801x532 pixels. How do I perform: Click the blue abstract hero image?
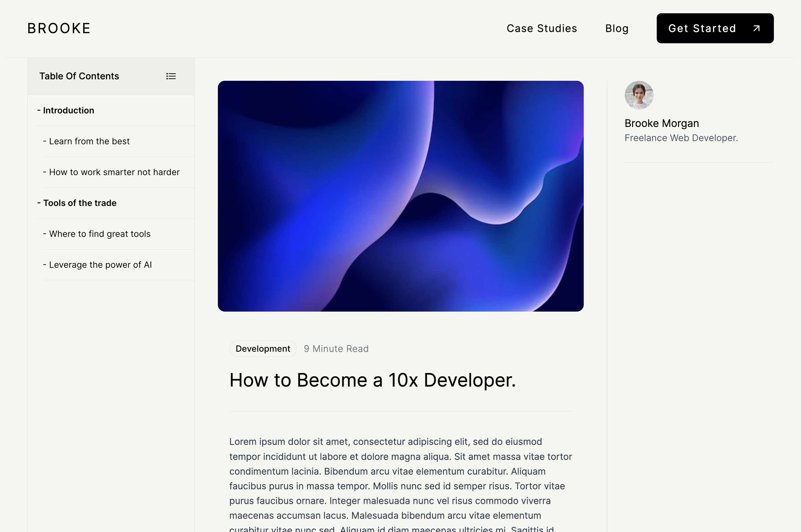tap(400, 196)
